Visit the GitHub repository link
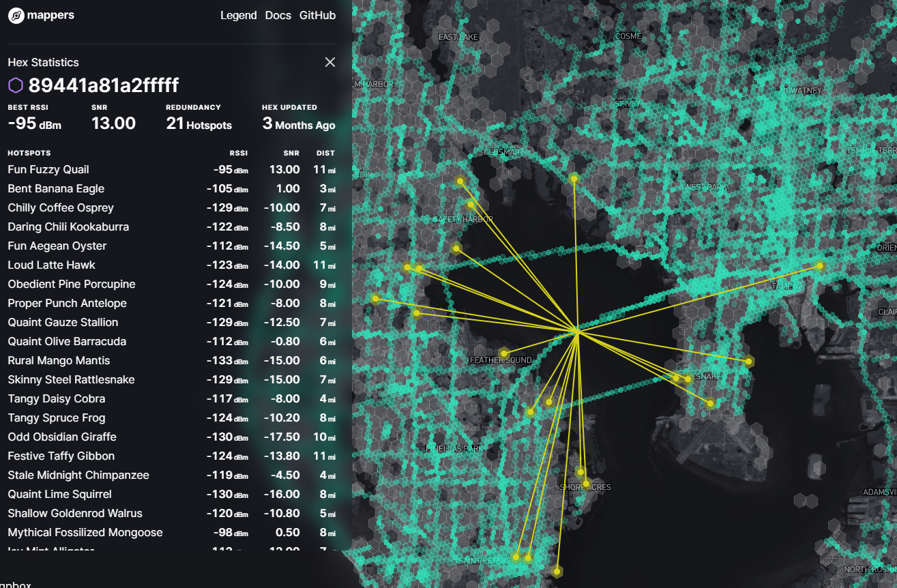The image size is (897, 588). pyautogui.click(x=317, y=15)
